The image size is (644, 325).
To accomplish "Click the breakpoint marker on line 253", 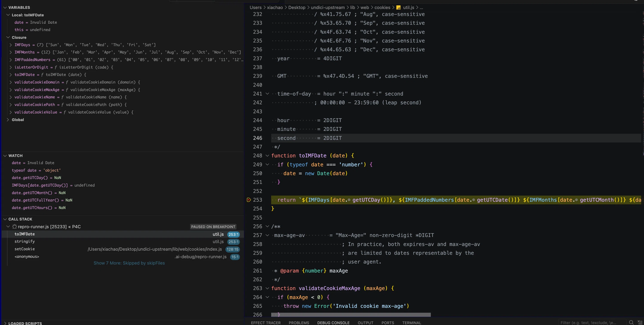I will click(x=248, y=200).
